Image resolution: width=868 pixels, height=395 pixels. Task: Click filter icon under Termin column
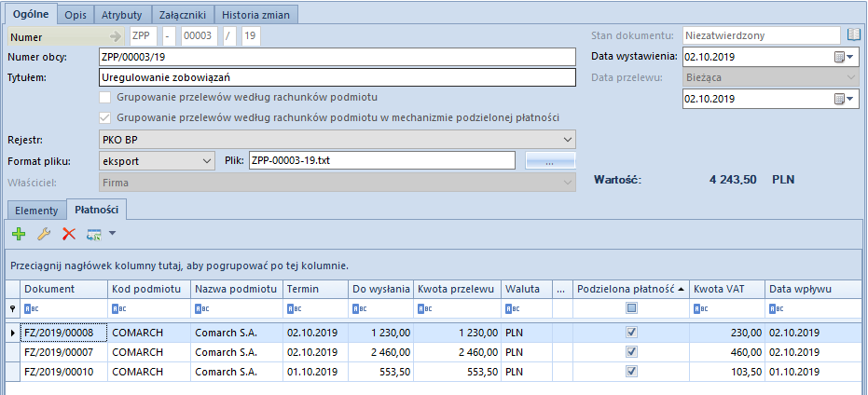click(294, 309)
